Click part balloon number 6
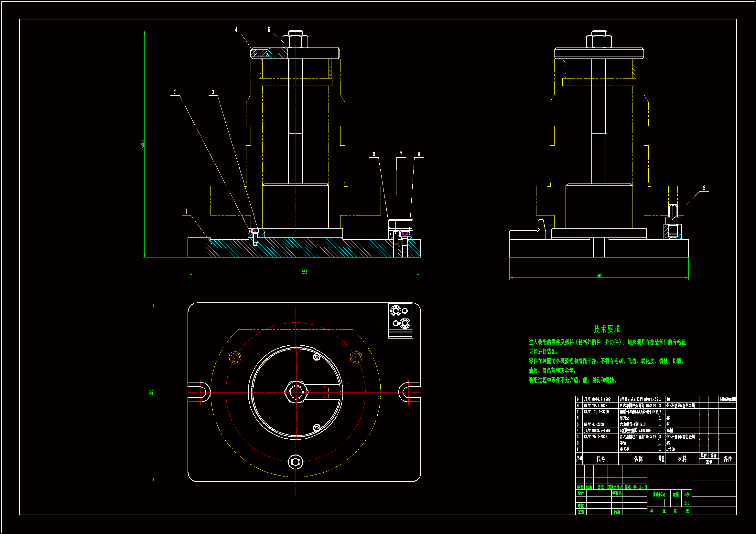 (374, 154)
